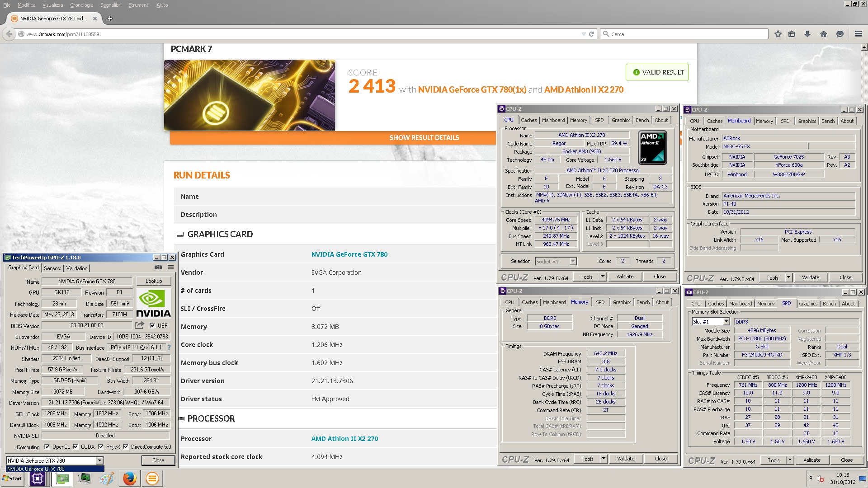
Task: Show hidden system tray icons
Action: click(x=811, y=478)
